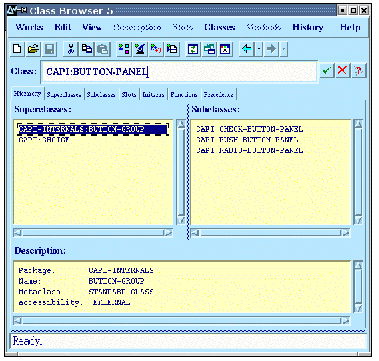Click in the Class name input field

point(179,71)
